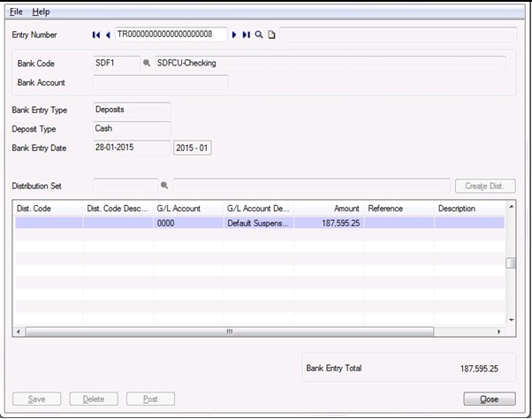
Task: Click grid vertical scrollbar down arrow
Action: point(511,320)
